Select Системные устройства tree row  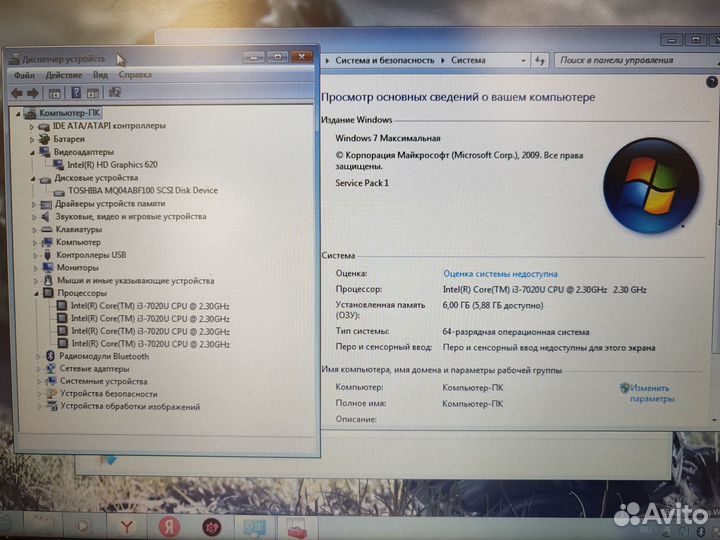(x=104, y=381)
